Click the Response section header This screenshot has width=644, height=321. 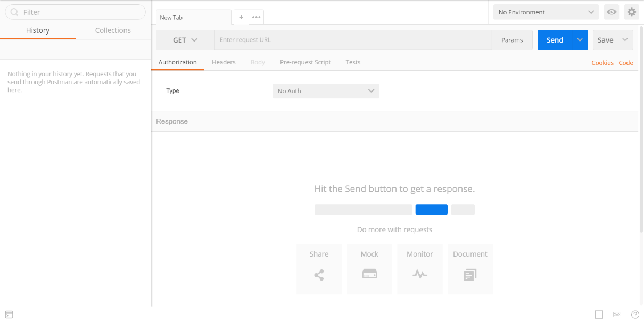395,121
